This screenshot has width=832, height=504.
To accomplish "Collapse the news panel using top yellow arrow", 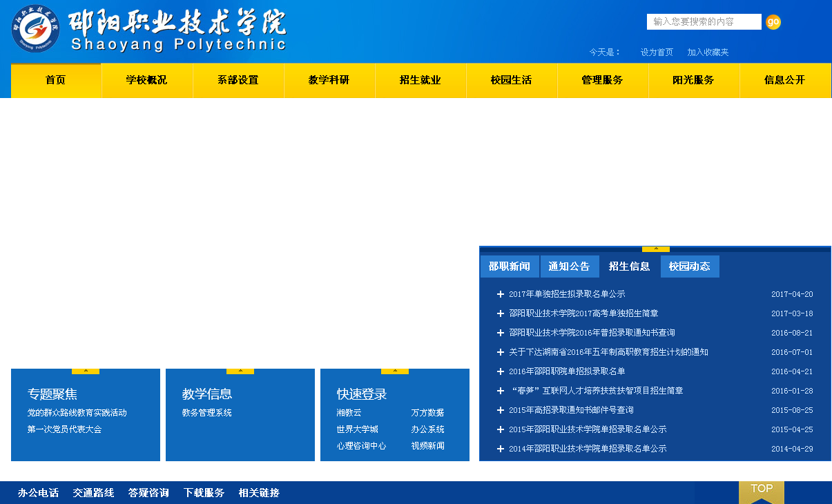I will pyautogui.click(x=655, y=249).
